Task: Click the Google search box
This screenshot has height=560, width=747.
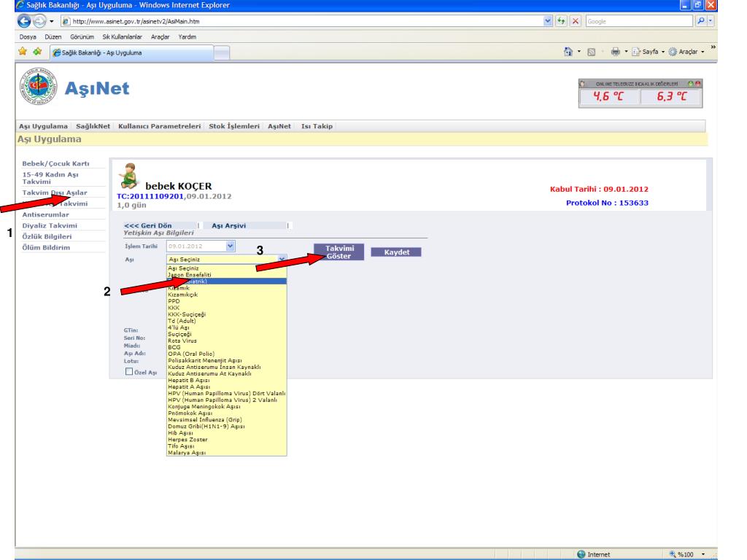Action: click(x=638, y=21)
